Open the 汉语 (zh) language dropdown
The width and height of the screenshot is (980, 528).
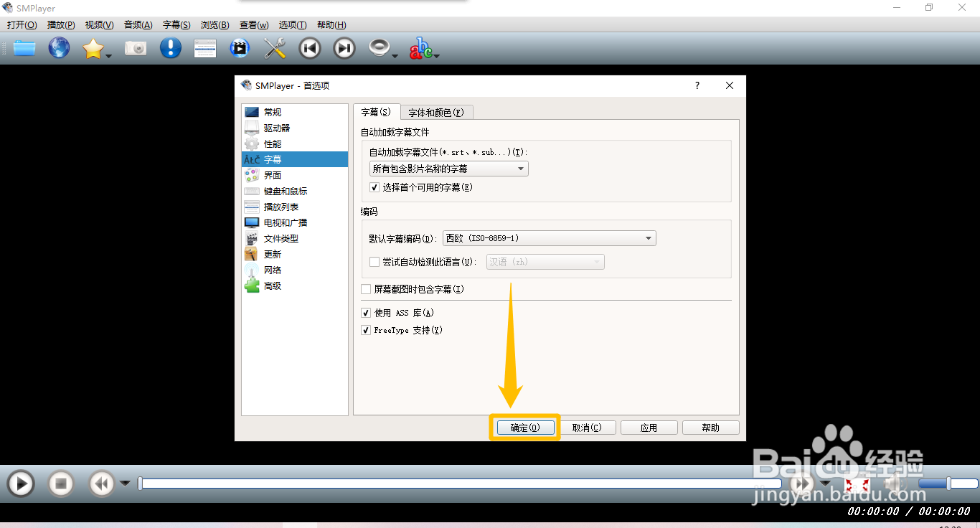545,262
